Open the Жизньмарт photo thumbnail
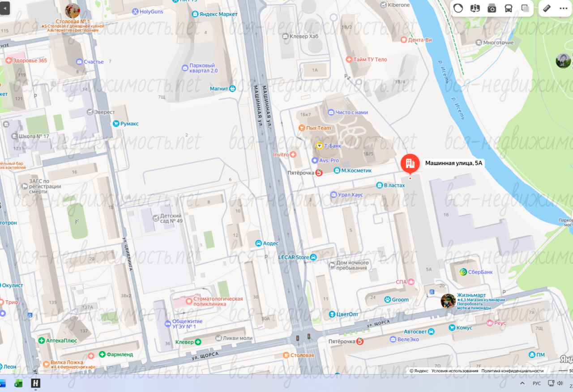Image resolution: width=573 pixels, height=392 pixels. 448,301
